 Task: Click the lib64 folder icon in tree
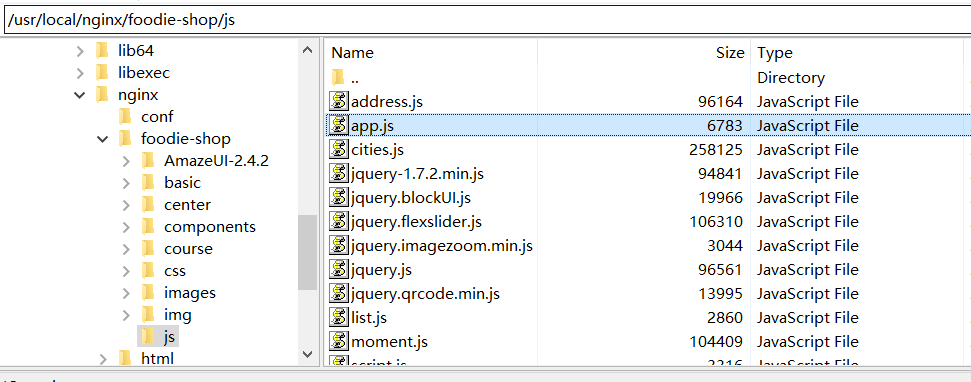pyautogui.click(x=103, y=51)
